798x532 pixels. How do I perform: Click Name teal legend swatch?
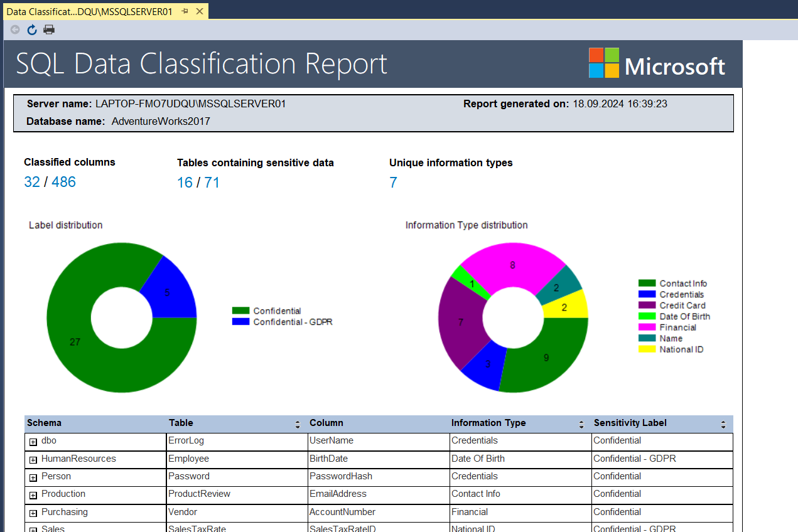(x=647, y=338)
